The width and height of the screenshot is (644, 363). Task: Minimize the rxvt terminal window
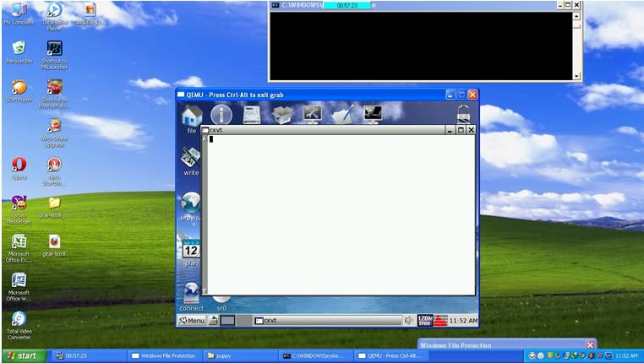coord(450,130)
